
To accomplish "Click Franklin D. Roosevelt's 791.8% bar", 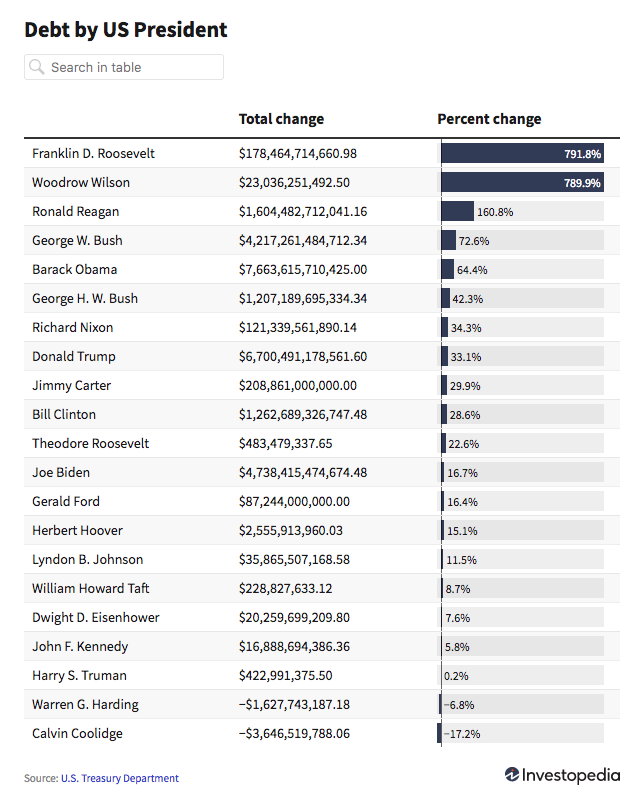I will 522,154.
